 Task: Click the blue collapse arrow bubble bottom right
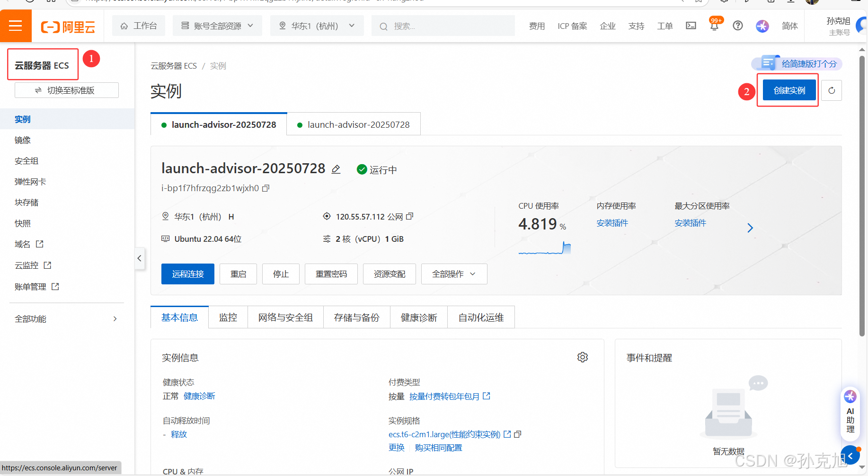850,456
